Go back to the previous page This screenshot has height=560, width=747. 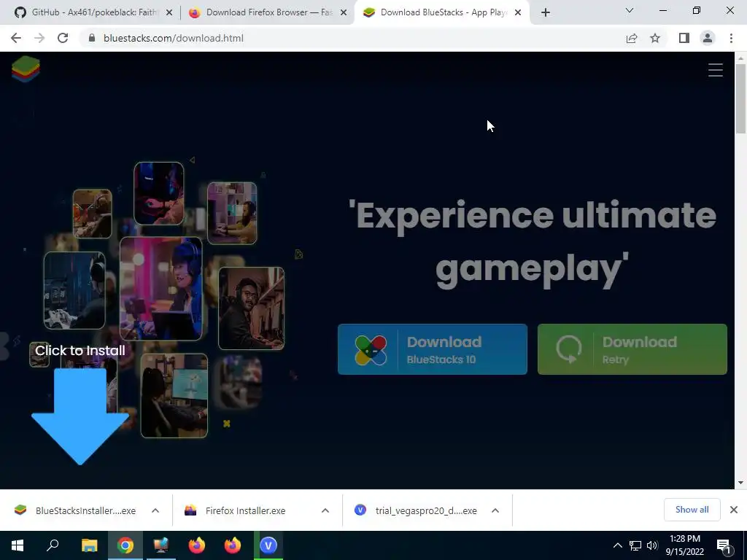16,38
